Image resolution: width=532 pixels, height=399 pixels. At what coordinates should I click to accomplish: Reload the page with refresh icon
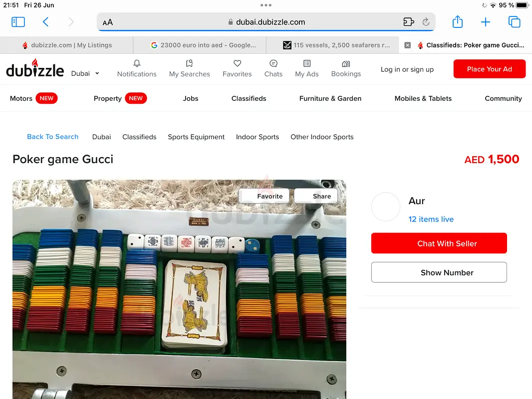[426, 22]
